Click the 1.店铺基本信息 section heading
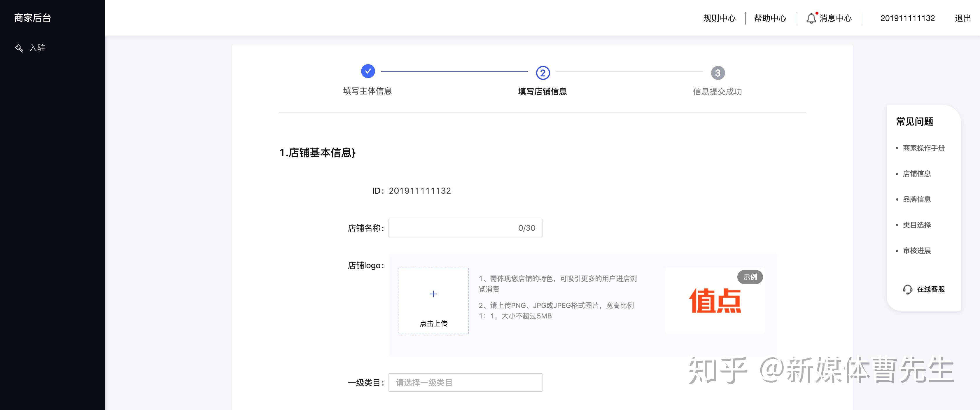The image size is (980, 410). [x=318, y=153]
